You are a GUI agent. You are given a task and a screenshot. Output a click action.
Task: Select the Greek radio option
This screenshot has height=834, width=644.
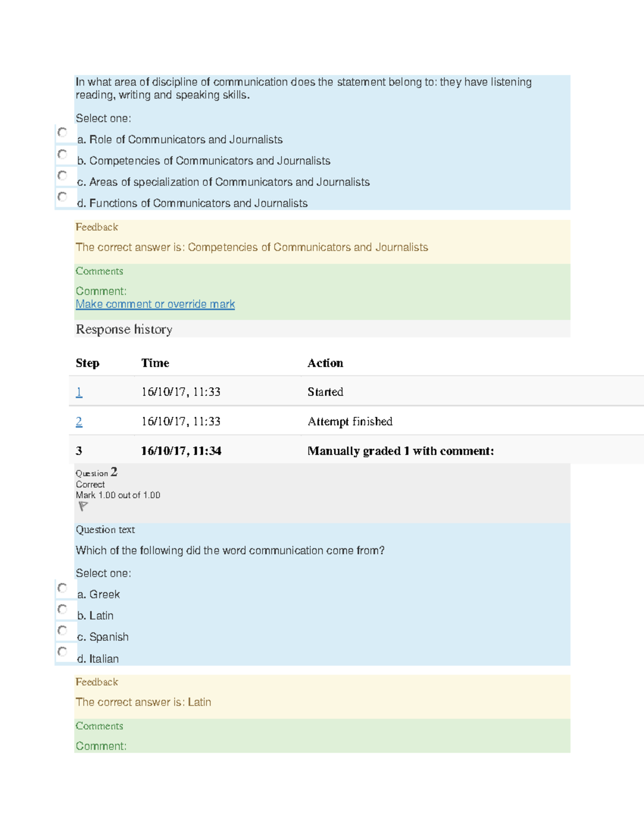point(62,588)
